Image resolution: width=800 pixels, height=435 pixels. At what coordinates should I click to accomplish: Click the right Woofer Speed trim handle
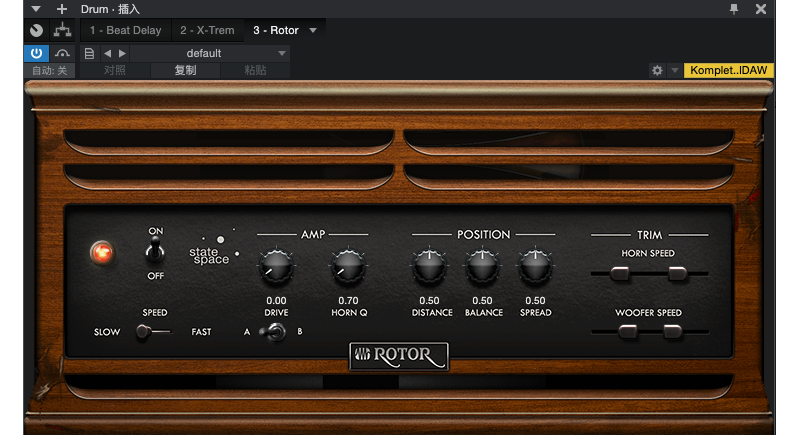pos(672,332)
